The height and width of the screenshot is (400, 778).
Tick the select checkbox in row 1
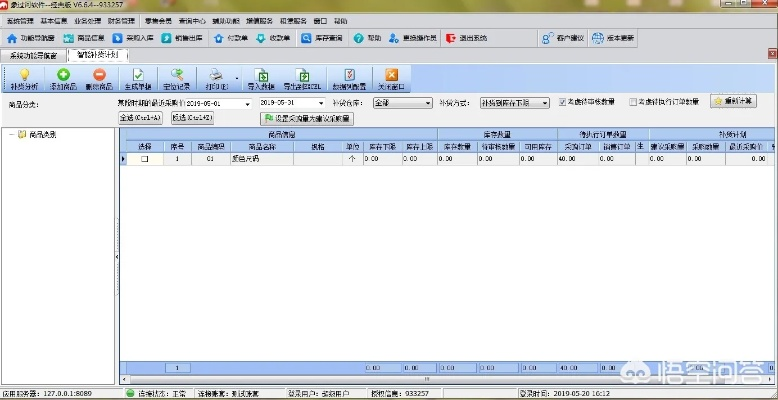[144, 159]
